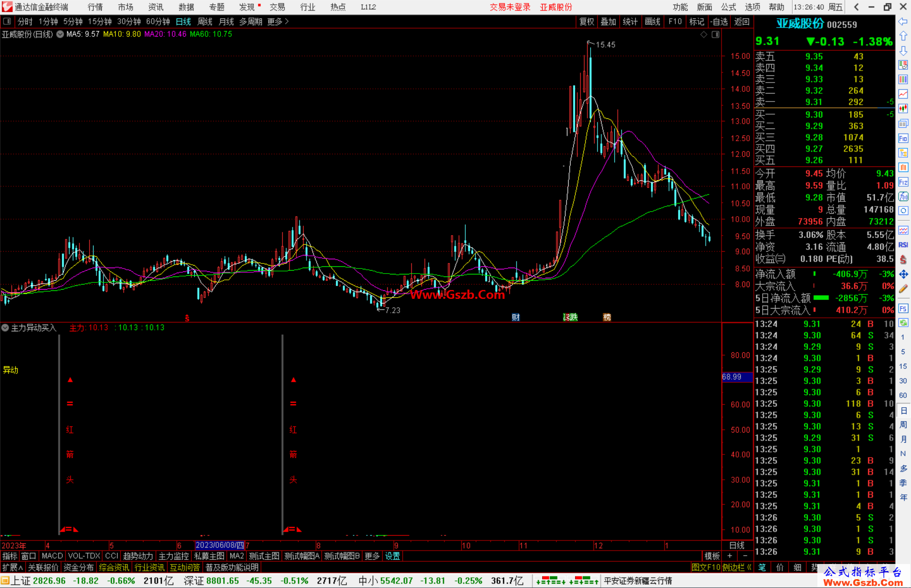The height and width of the screenshot is (588, 911).
Task: Click the f(x) formula icon in sidebar
Action: pyautogui.click(x=903, y=196)
